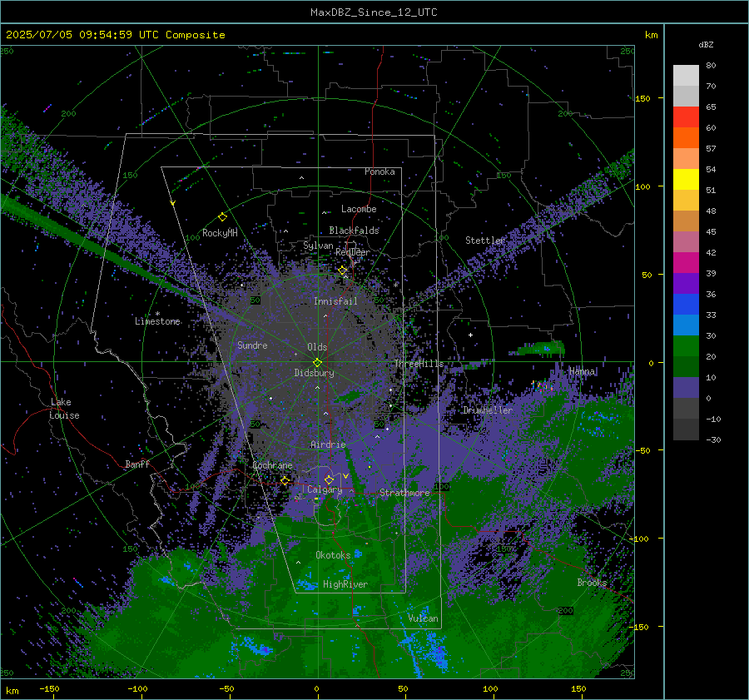Click the Airdrie city label
749x700 pixels.
[x=328, y=444]
